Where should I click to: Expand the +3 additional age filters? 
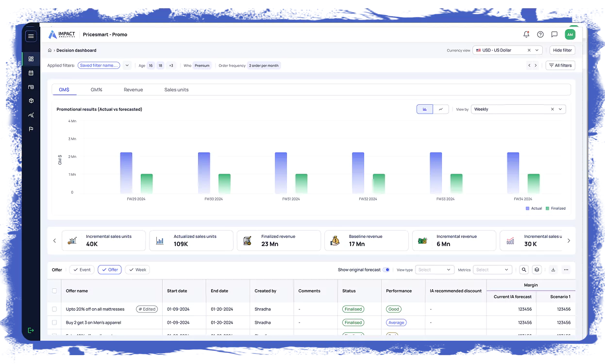171,66
